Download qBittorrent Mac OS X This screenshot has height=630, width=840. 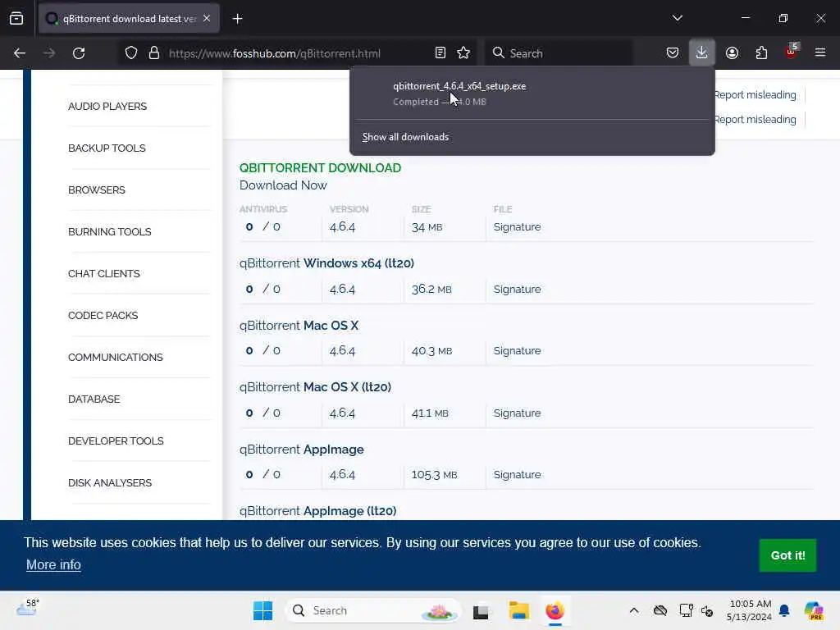(x=299, y=325)
